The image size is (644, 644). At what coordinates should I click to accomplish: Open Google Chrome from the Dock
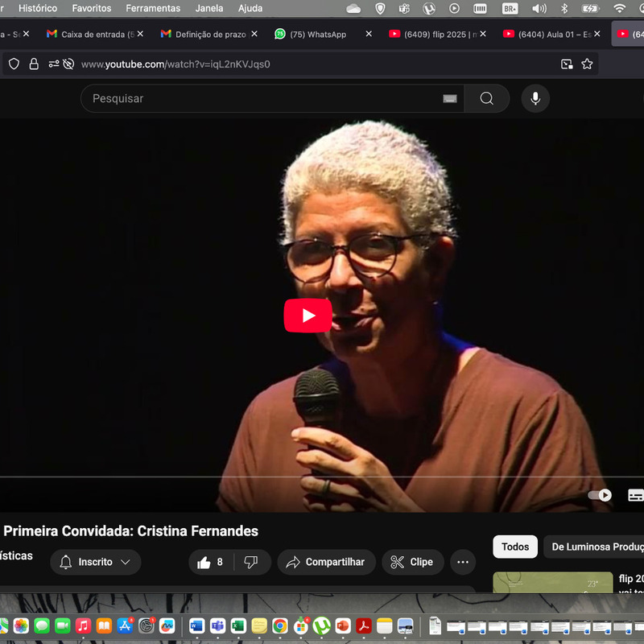click(279, 625)
